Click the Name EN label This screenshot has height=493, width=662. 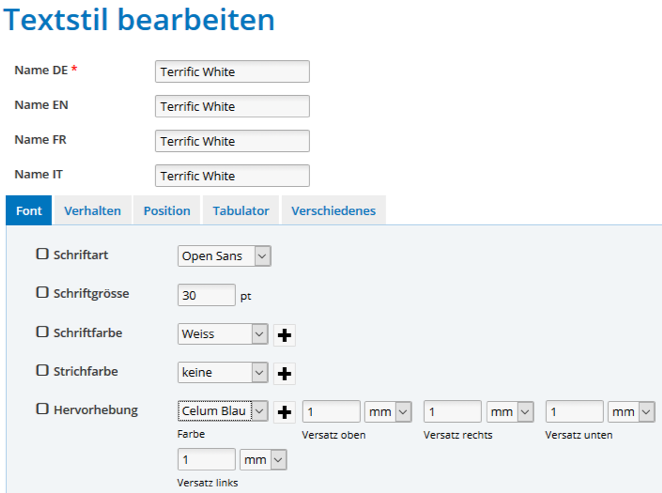41,105
